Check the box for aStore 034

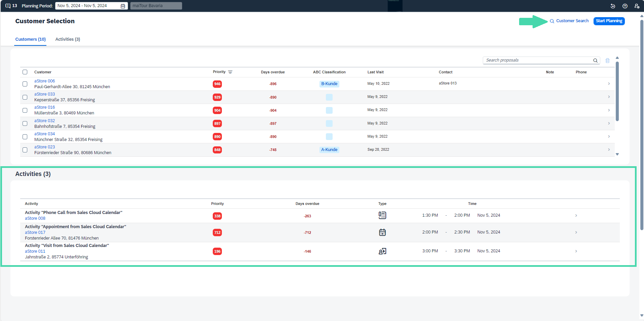[x=25, y=137]
